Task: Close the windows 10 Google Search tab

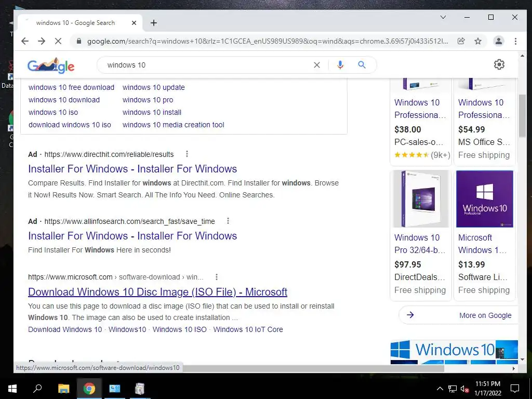Action: point(134,23)
